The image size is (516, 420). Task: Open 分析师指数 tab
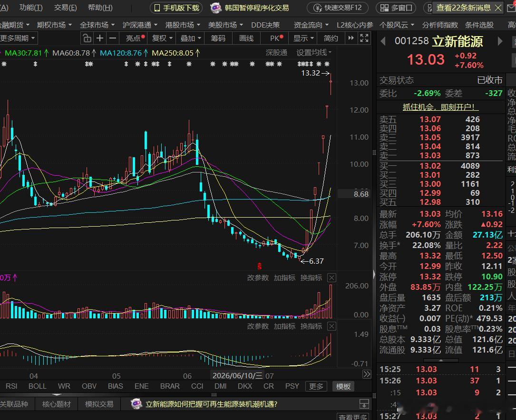[x=440, y=25]
